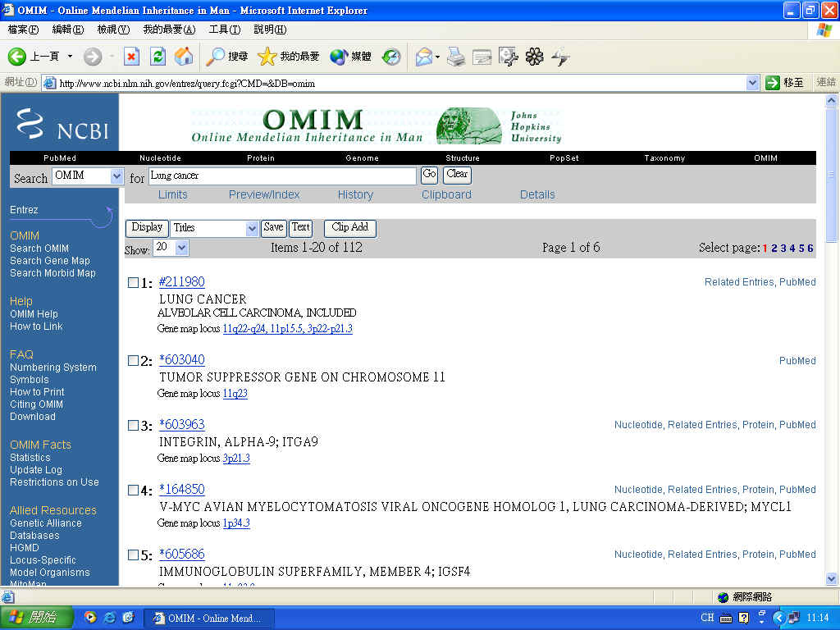Open the taskbar OMIM browser window button

click(209, 619)
